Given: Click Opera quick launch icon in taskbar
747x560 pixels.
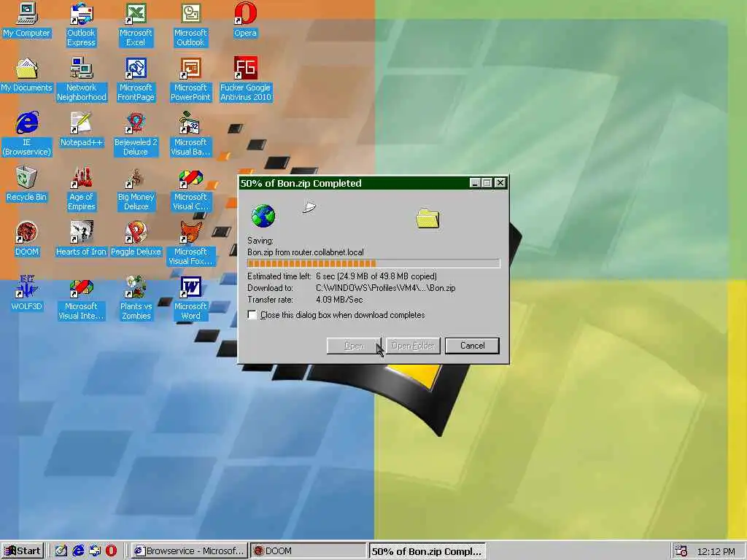Looking at the screenshot, I should [x=111, y=551].
